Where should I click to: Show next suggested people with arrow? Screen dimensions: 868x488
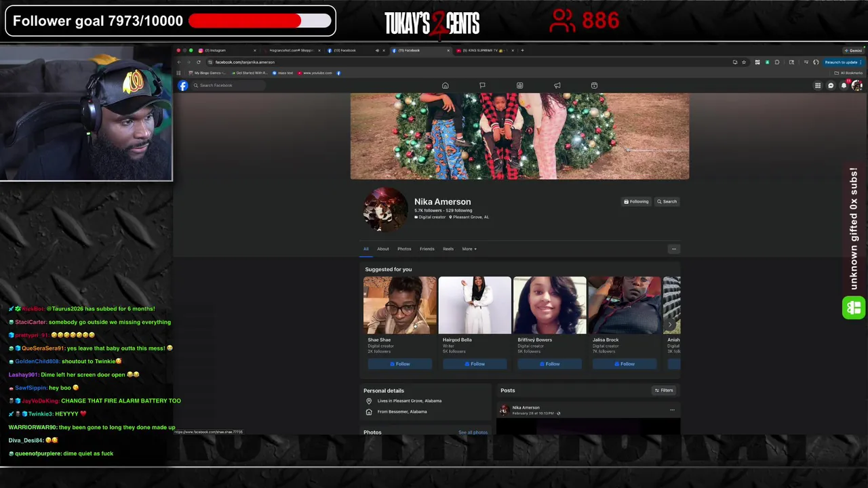point(670,325)
